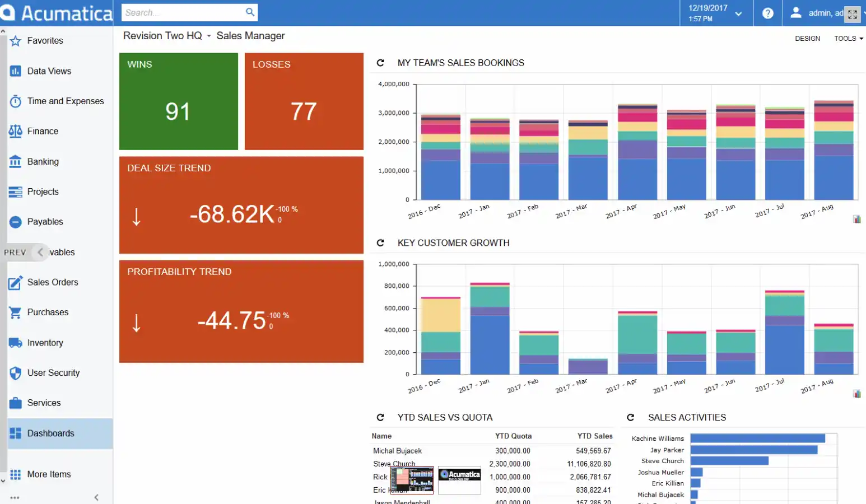Click Steve Church bar in Sales Activities

(729, 461)
